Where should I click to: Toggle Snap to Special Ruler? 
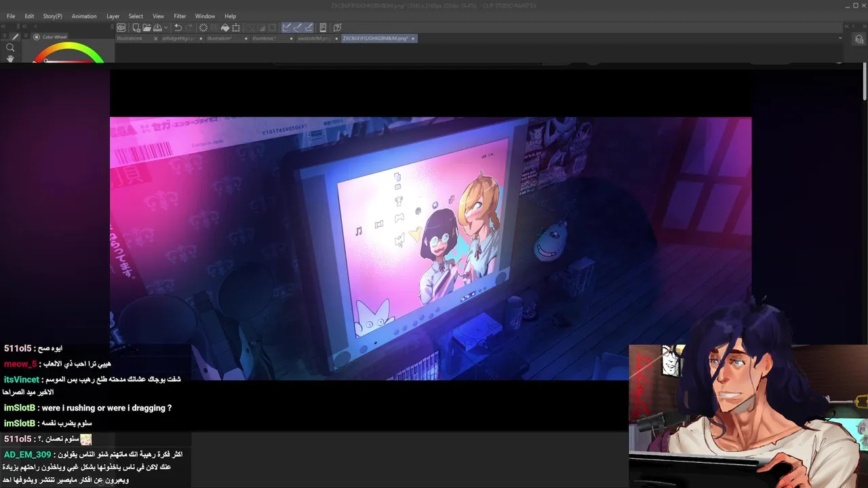[298, 28]
